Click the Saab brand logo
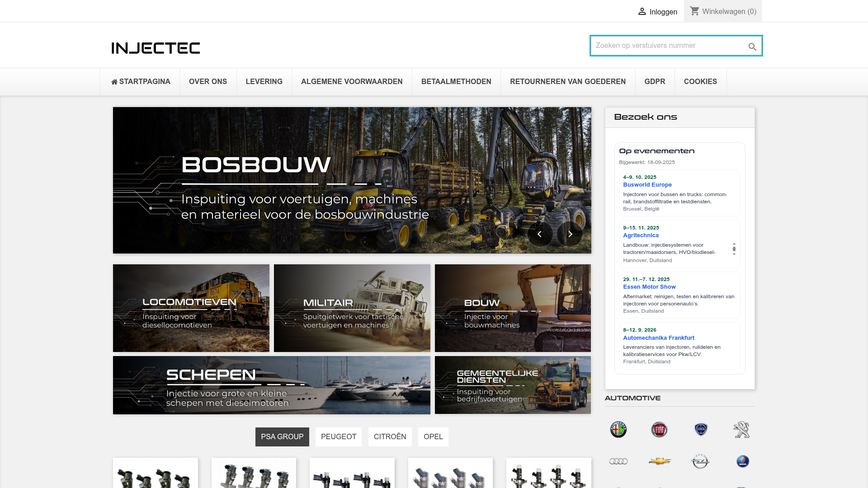 742,461
